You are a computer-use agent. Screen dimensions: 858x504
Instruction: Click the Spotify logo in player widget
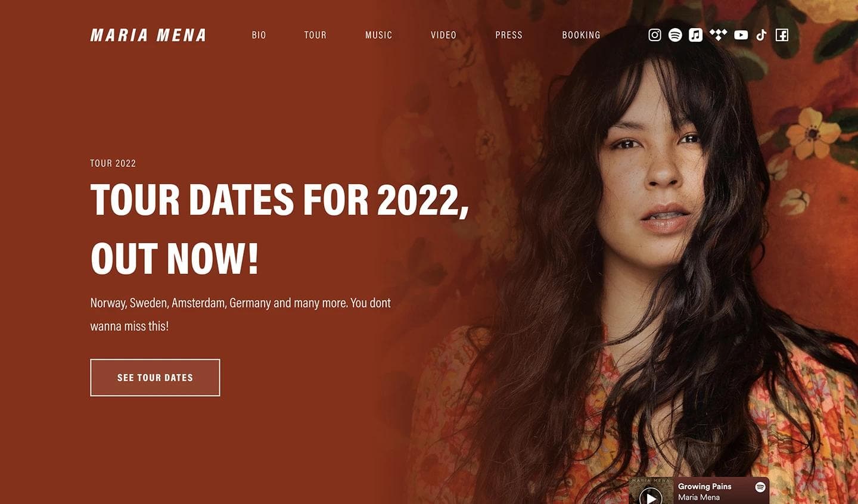(x=760, y=487)
